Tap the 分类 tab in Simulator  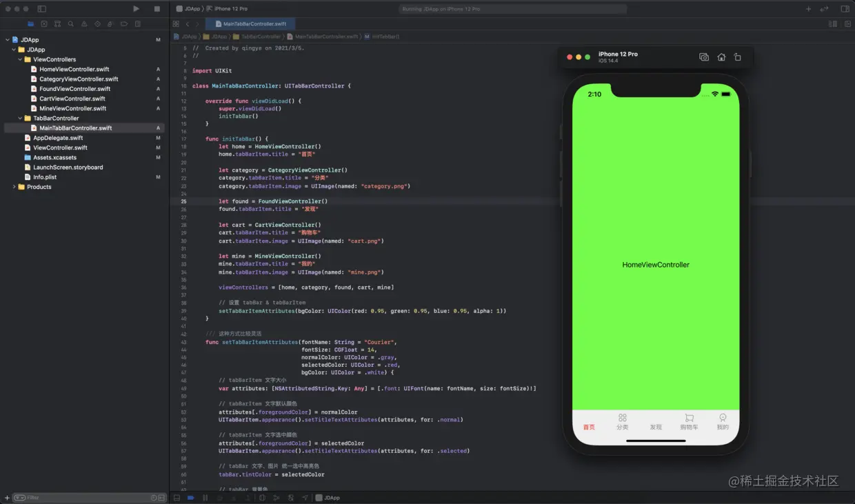point(622,422)
